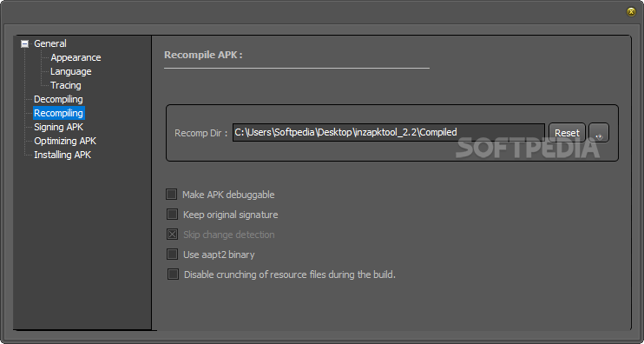Enable Keep original signature
This screenshot has height=344, width=644.
(172, 215)
